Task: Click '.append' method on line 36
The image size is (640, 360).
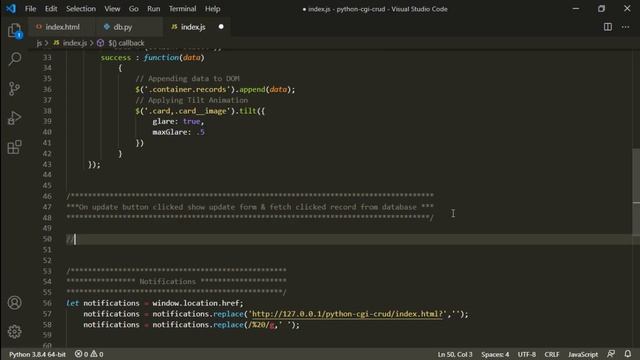Action: [x=251, y=89]
